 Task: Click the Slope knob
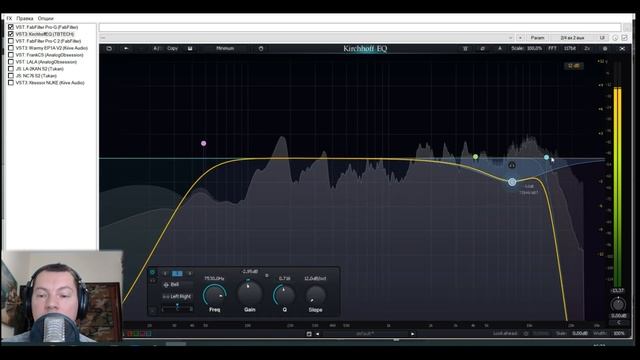[316, 295]
